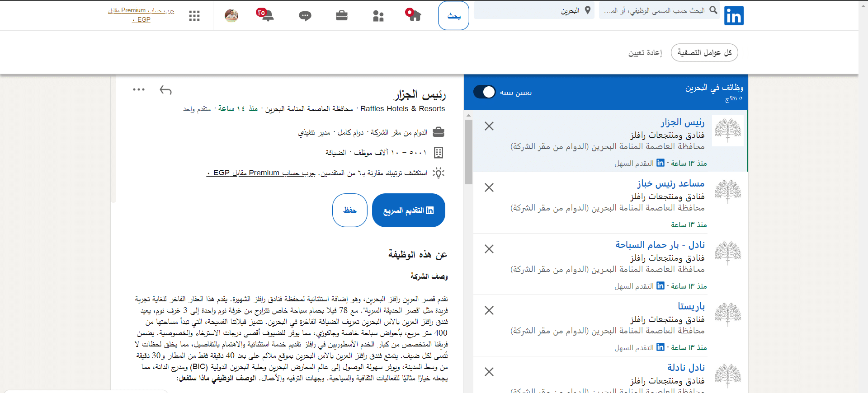This screenshot has width=868, height=393.
Task: Focus the job title search field
Action: pyautogui.click(x=660, y=10)
